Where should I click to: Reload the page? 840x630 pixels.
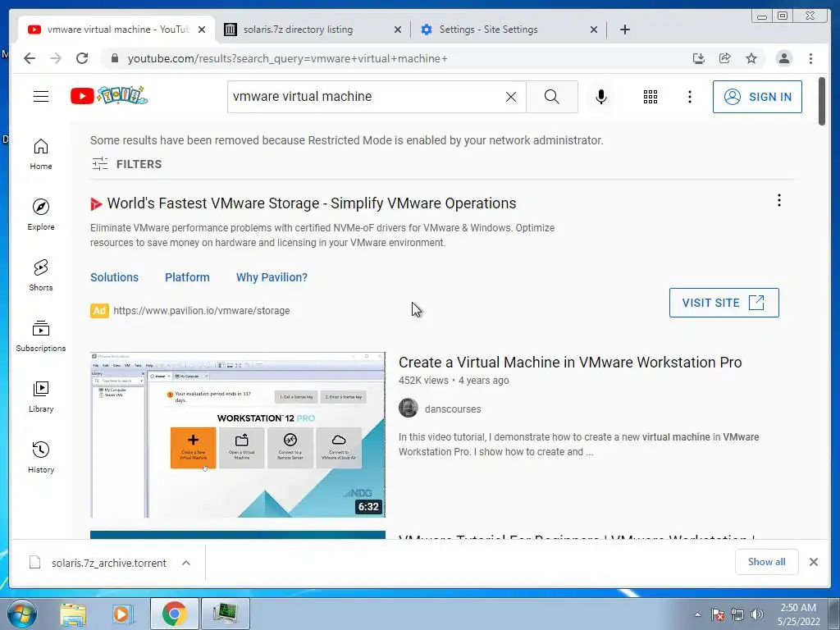pos(82,58)
